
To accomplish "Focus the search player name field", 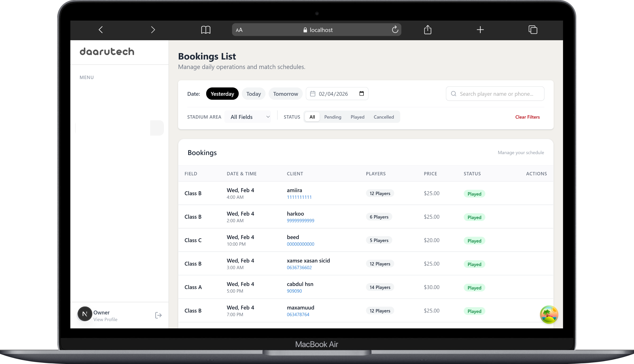I will [x=496, y=94].
